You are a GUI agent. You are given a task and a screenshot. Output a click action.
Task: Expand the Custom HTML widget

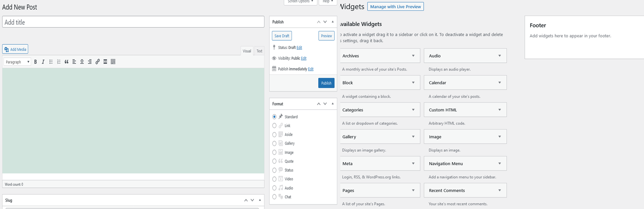point(499,110)
